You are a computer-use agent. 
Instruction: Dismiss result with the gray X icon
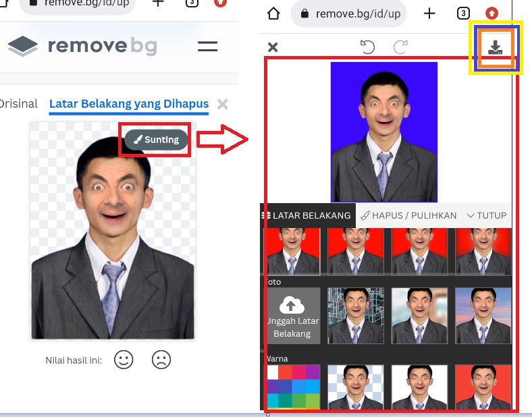(x=223, y=104)
